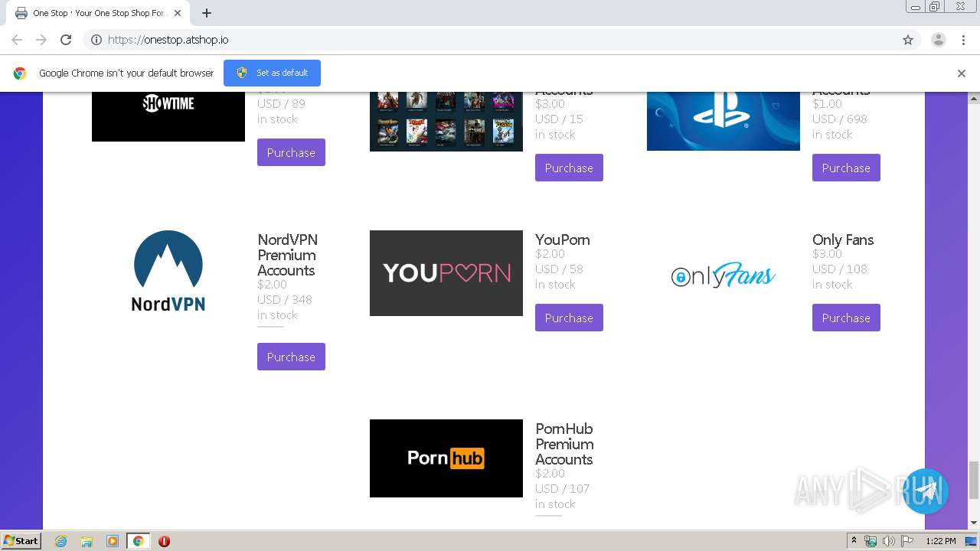Screen dimensions: 980x551
Task: Click the YouPorn product image
Action: [x=446, y=273]
